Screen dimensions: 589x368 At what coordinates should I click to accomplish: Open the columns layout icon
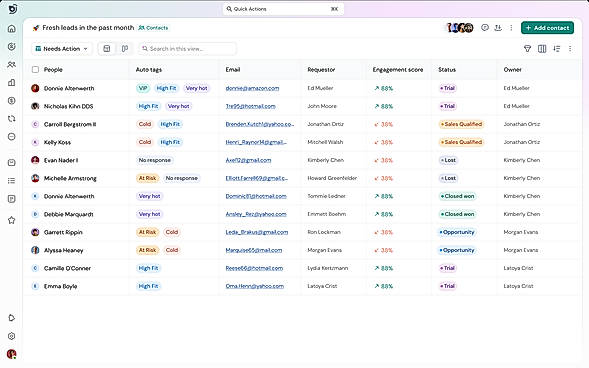pos(542,48)
